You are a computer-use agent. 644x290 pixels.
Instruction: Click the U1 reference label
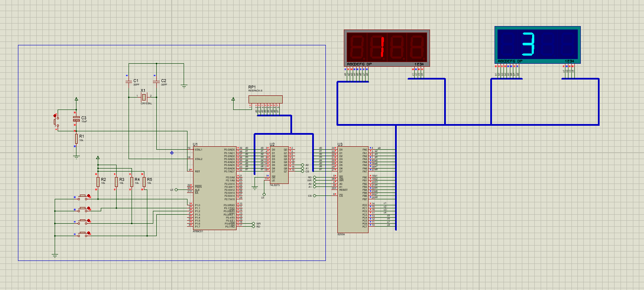point(196,144)
